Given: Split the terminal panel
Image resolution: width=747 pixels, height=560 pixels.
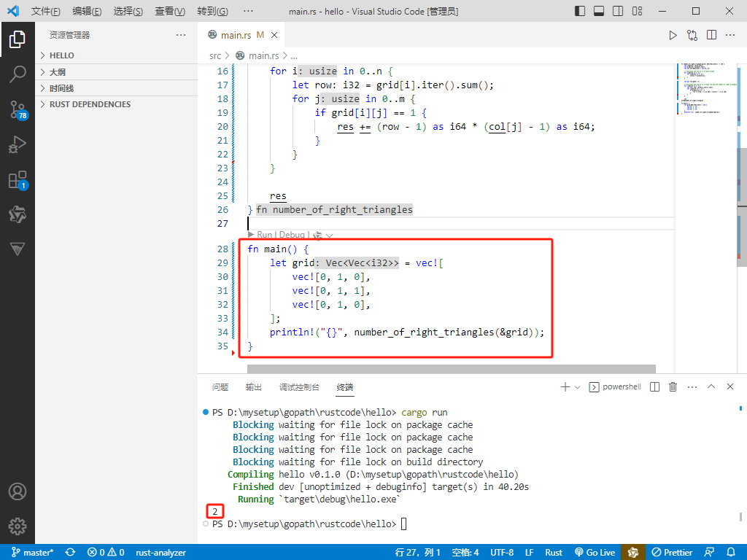Looking at the screenshot, I should coord(655,387).
